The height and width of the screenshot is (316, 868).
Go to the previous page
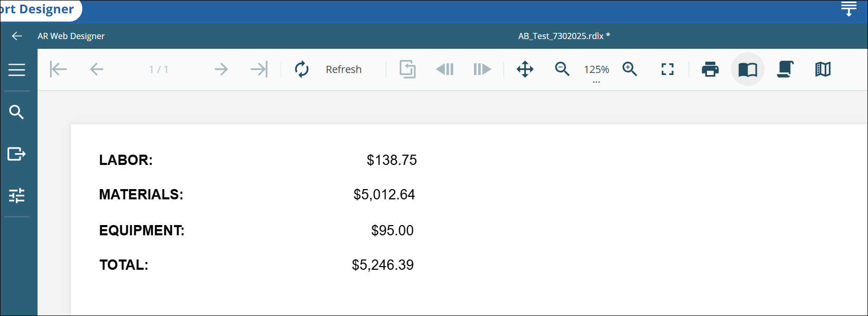point(97,69)
